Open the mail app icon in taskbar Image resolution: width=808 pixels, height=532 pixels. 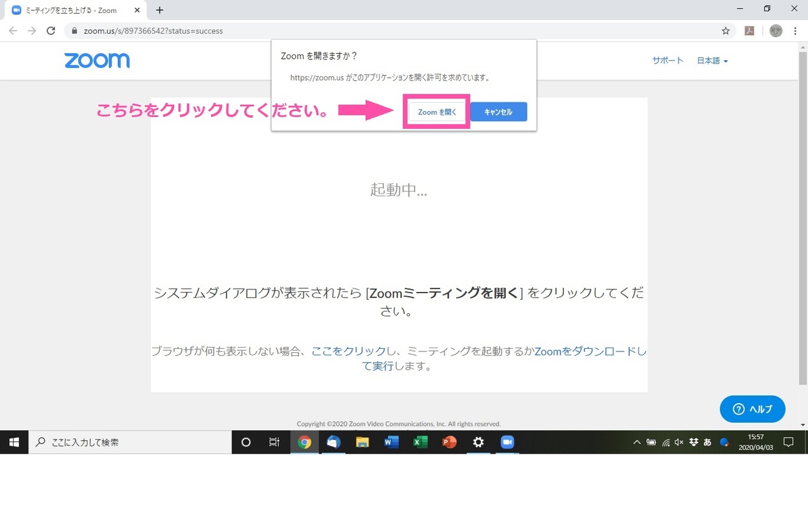click(333, 442)
